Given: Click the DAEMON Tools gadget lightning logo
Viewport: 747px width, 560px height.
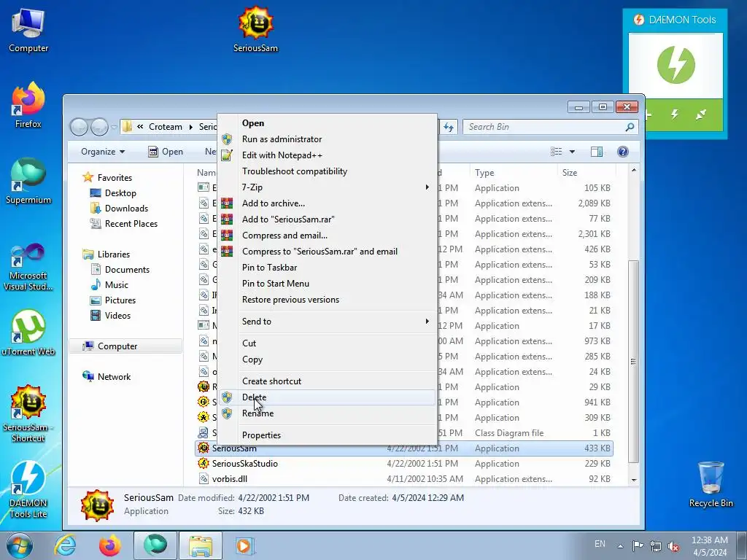Looking at the screenshot, I should 676,65.
